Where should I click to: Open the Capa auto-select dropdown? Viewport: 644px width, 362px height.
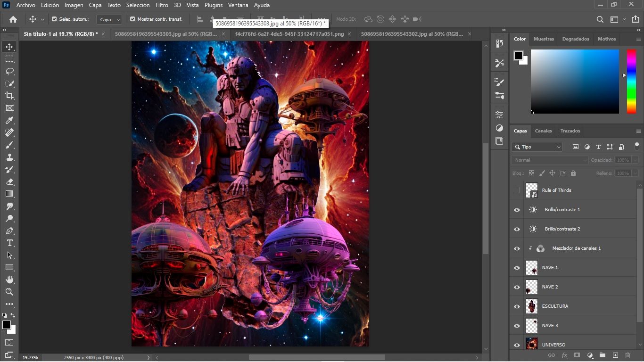click(109, 19)
